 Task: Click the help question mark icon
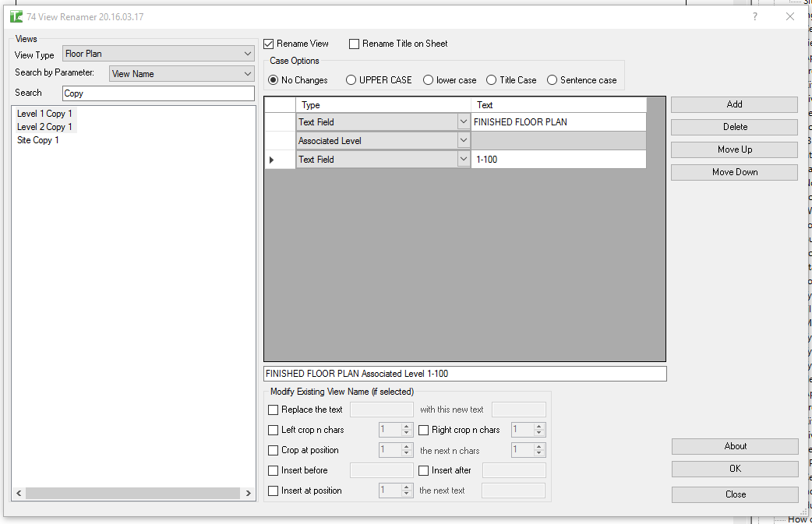754,16
